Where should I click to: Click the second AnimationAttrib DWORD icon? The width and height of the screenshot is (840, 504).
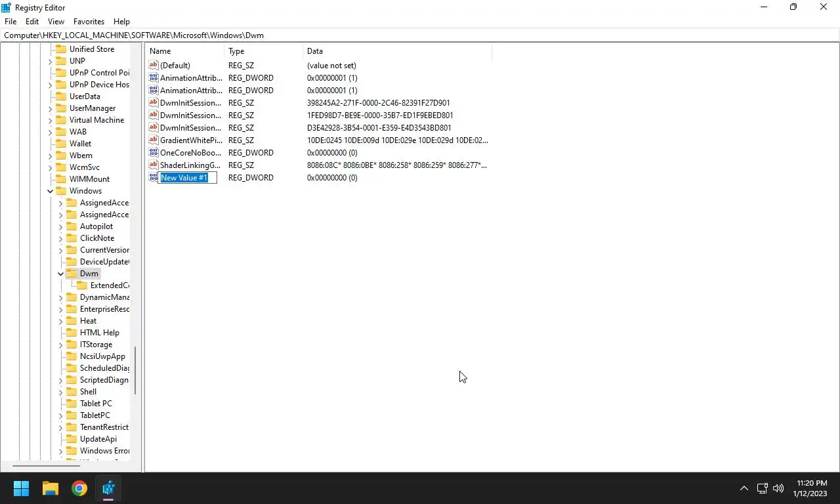pyautogui.click(x=154, y=90)
